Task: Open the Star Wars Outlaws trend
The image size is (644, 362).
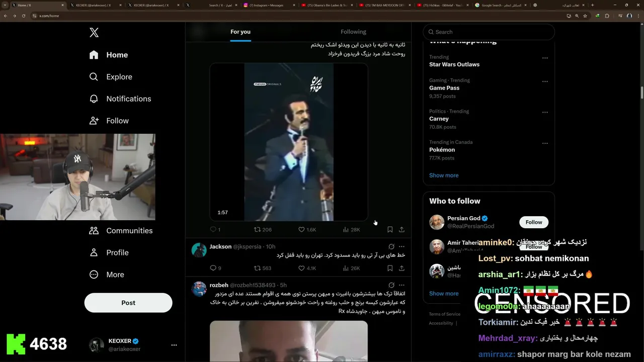Action: [454, 64]
